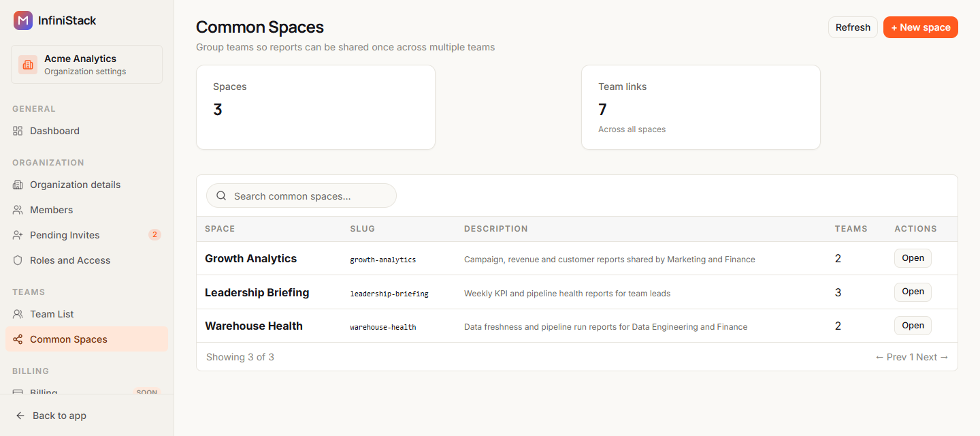Open the Team List page

click(86, 314)
